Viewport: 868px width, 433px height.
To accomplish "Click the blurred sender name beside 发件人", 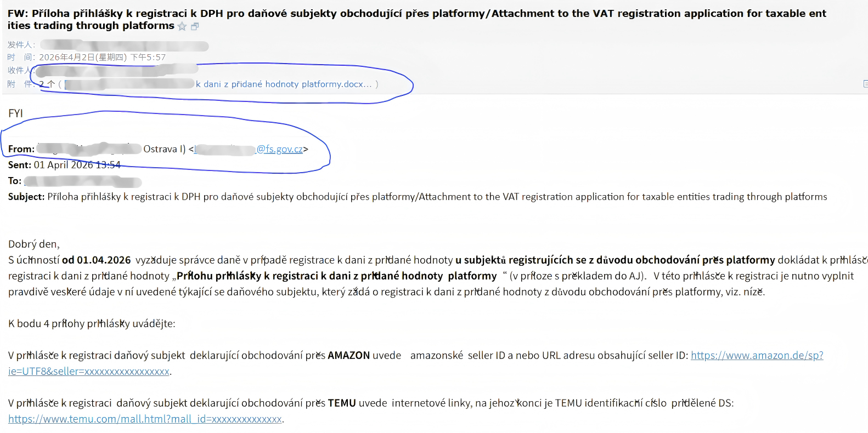I will 124,45.
